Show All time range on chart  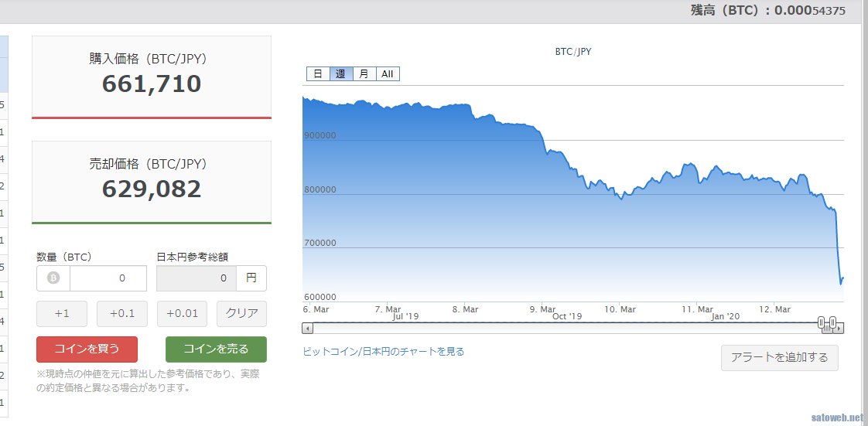(388, 74)
